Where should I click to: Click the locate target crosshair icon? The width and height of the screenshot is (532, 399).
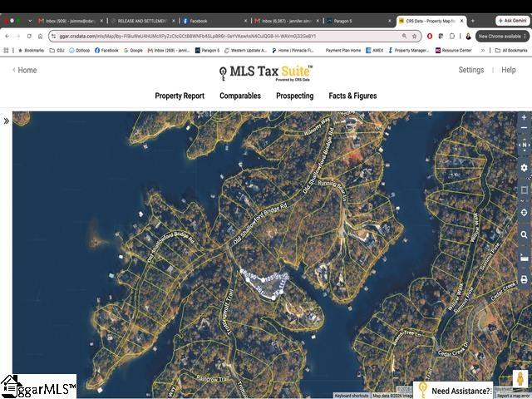(525, 213)
